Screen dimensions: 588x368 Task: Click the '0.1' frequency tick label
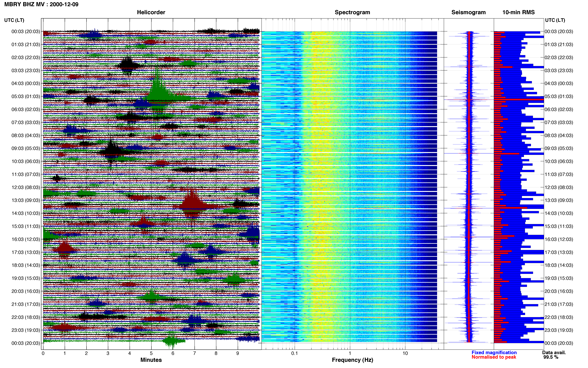tap(295, 353)
